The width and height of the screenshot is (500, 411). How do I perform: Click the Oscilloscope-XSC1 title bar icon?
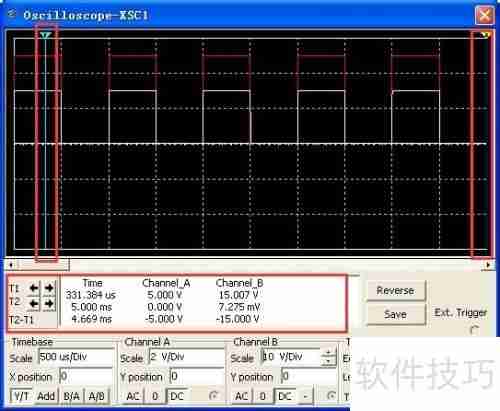(11, 14)
